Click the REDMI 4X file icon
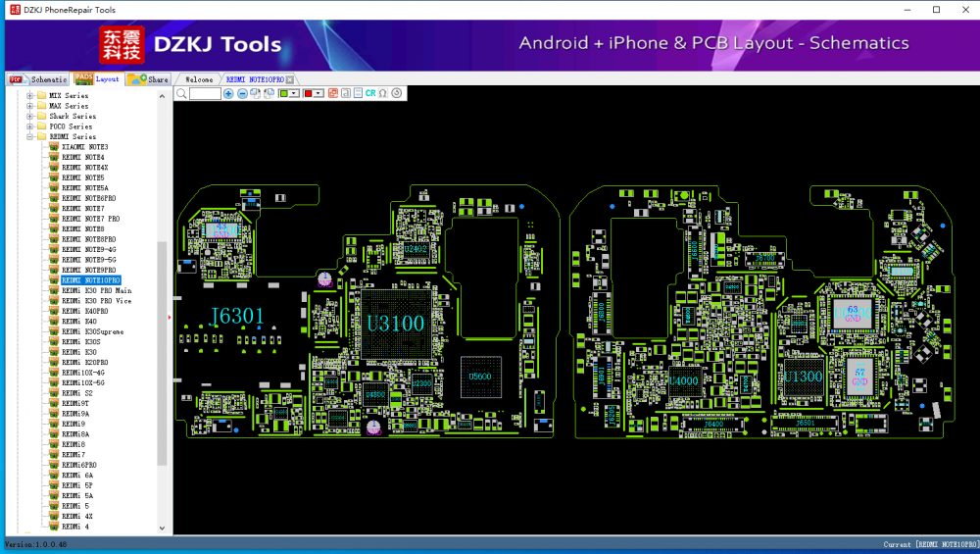Viewport: 980px width, 554px height. pos(54,517)
